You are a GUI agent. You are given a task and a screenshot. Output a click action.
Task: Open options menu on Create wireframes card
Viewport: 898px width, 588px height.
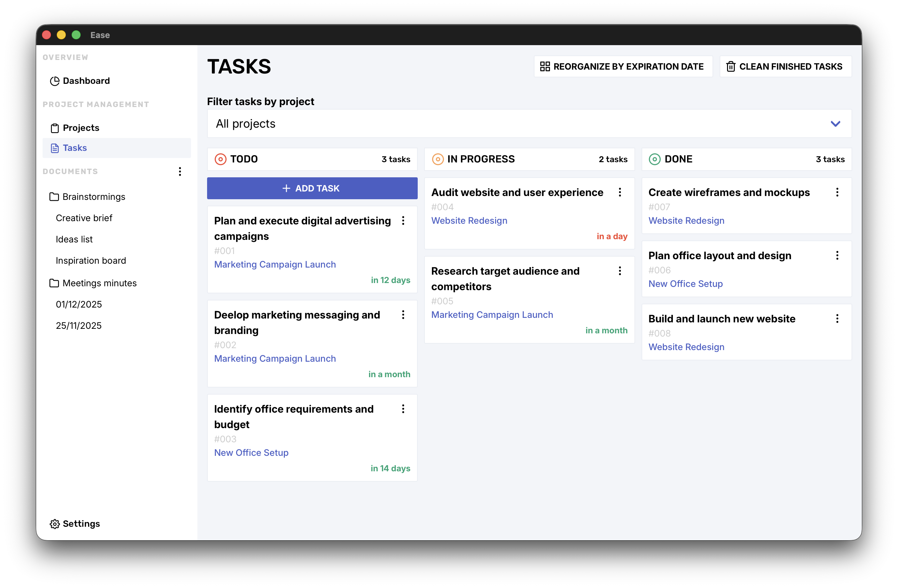837,192
